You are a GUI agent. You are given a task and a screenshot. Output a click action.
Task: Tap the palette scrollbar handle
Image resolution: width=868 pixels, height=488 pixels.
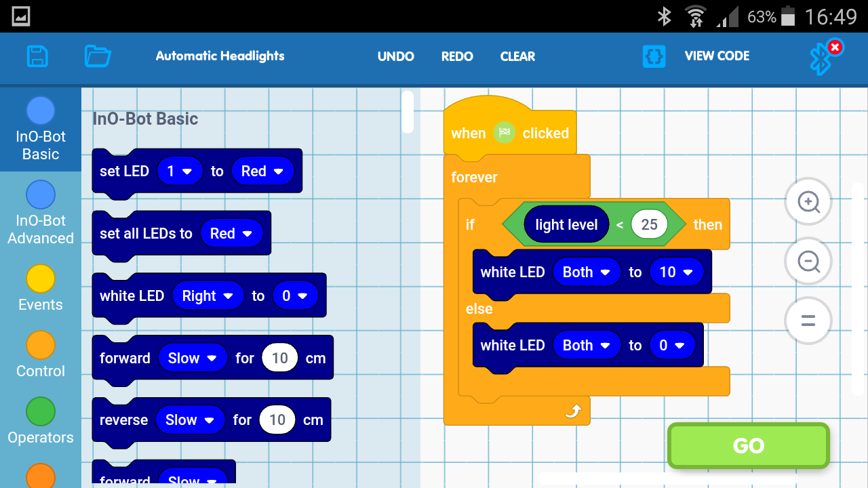pos(408,112)
